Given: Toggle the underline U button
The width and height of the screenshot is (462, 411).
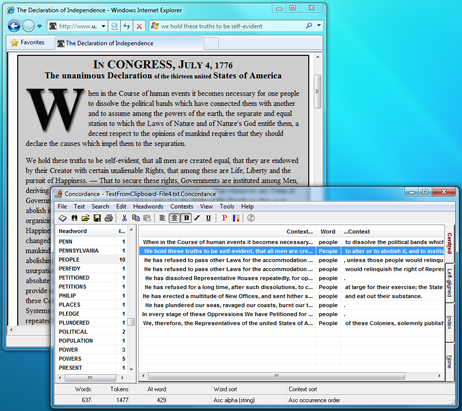Looking at the screenshot, I should 209,218.
